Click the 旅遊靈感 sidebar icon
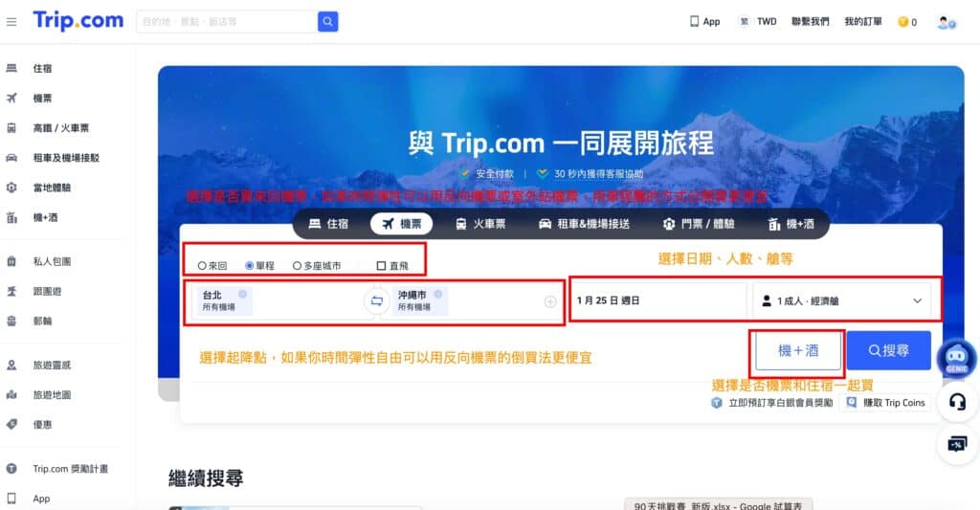980x510 pixels. pos(11,365)
